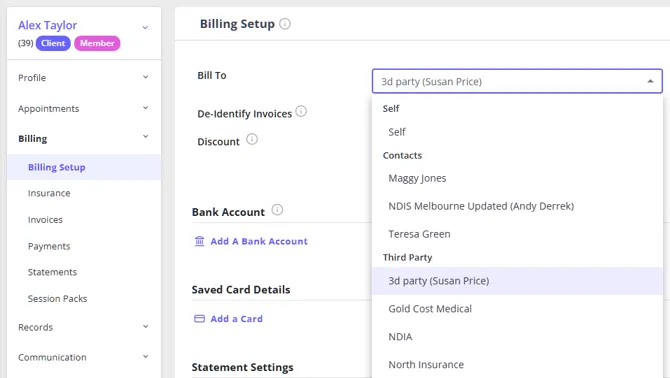Screen dimensions: 670x378
Task: Open Session Packs in Billing submenu
Action: pos(58,299)
